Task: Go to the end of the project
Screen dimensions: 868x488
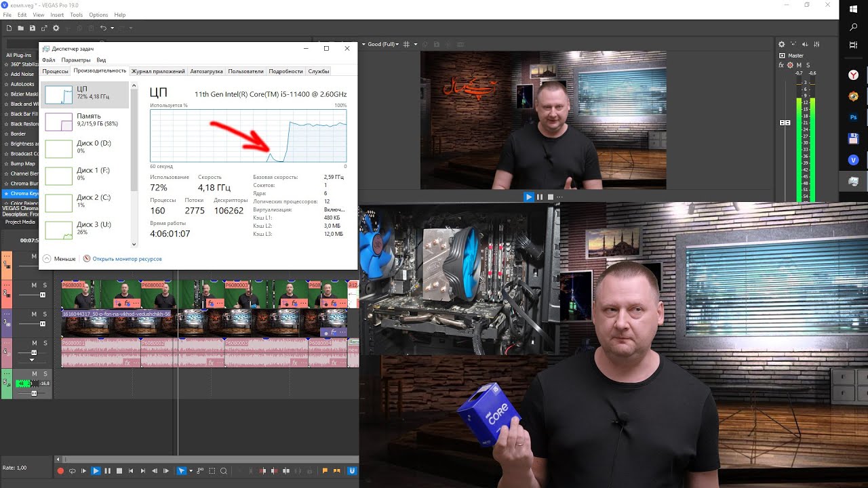Action: [142, 470]
